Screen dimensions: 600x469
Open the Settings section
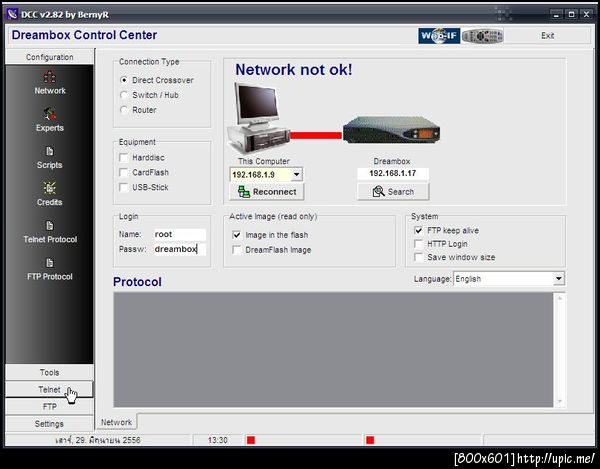pos(49,424)
